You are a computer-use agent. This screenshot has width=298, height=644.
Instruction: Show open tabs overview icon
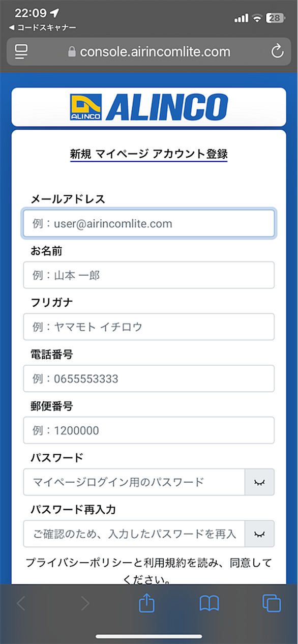[x=272, y=604]
